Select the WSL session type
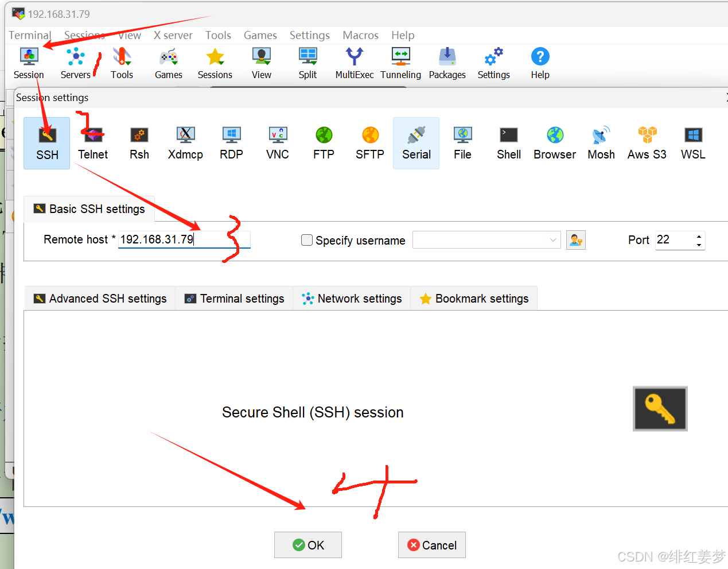728x569 pixels. coord(693,143)
